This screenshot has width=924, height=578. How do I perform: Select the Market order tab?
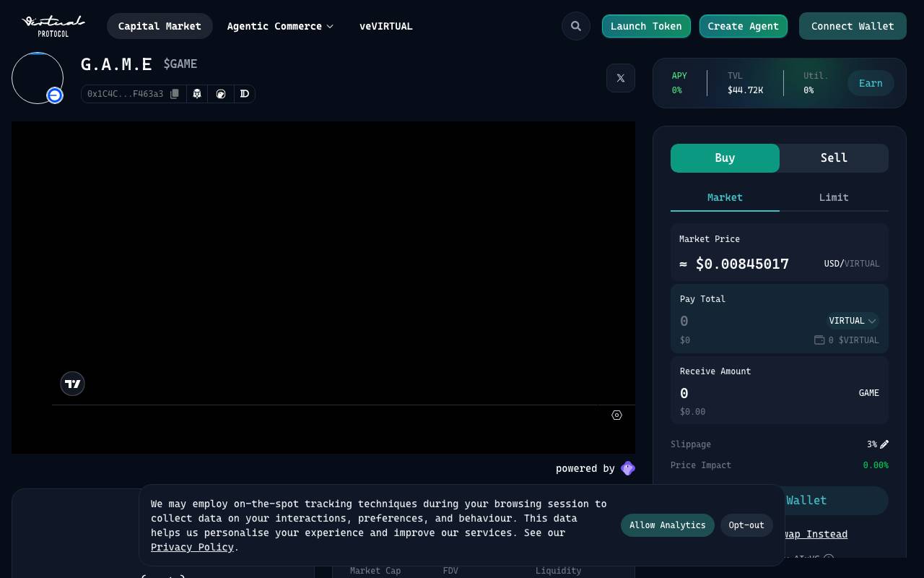(725, 197)
